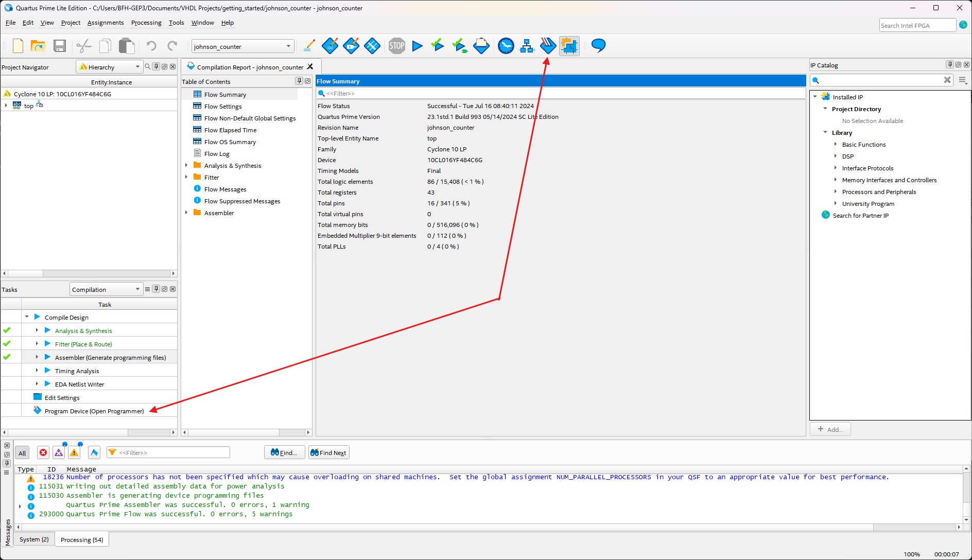
Task: Select Flow Settings in Table of Contents
Action: (222, 107)
